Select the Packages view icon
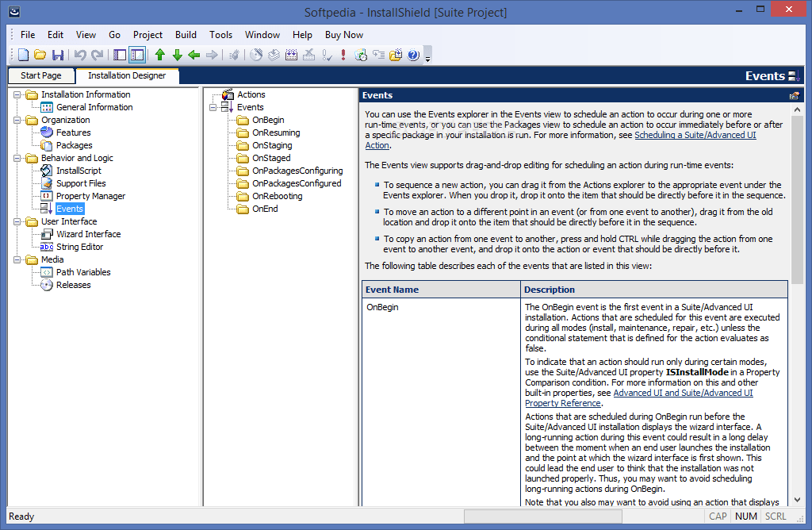The image size is (812, 530). [x=47, y=145]
